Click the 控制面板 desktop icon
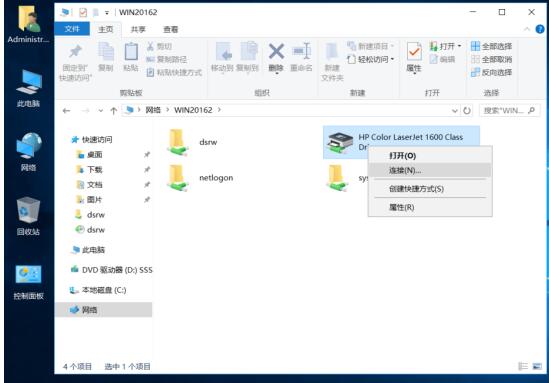The image size is (549, 383). point(28,283)
